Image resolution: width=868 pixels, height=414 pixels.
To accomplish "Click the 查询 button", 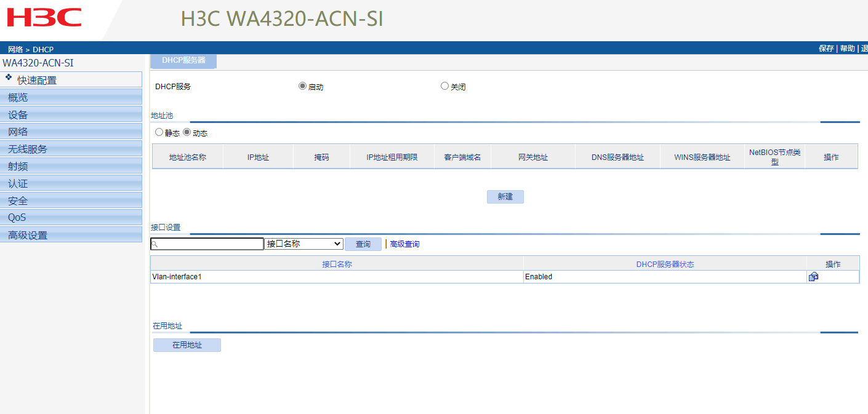I will coord(363,244).
